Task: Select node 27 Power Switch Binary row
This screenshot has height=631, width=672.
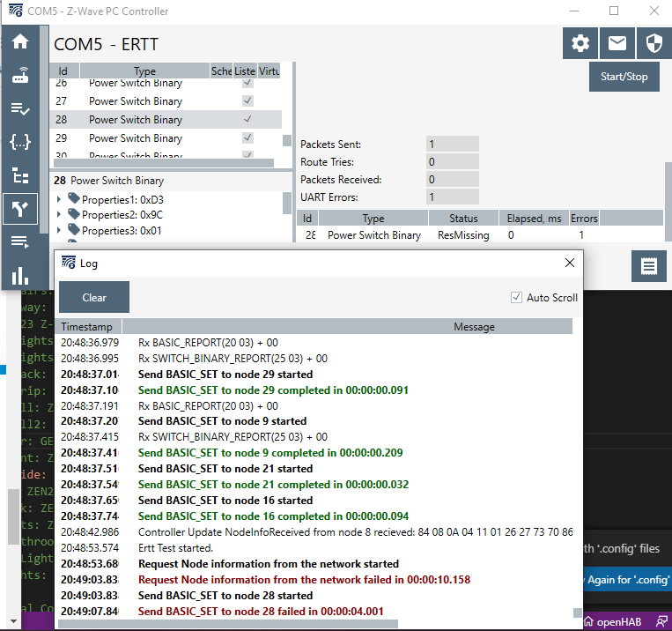Action: 166,100
